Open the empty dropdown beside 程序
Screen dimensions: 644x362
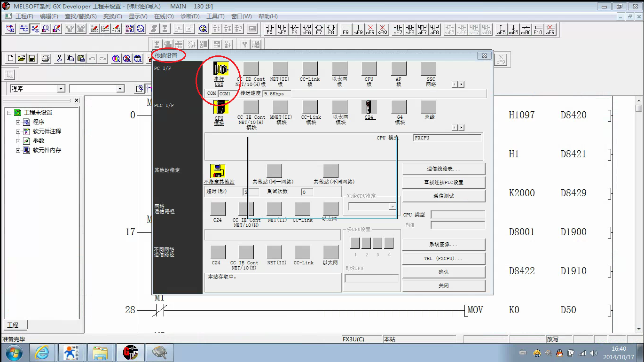point(120,89)
